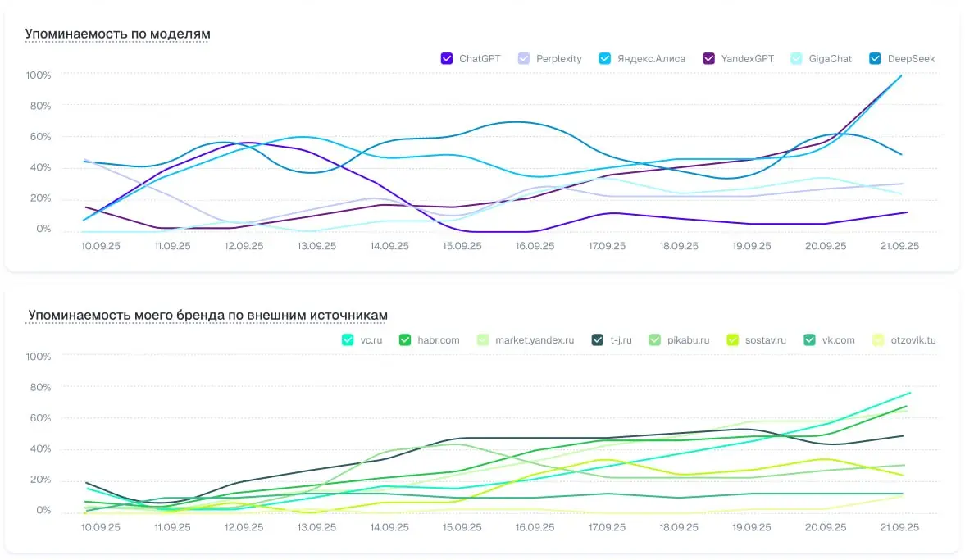The width and height of the screenshot is (965, 560).
Task: Uncheck the ChatGPT legend checkbox
Action: point(447,58)
